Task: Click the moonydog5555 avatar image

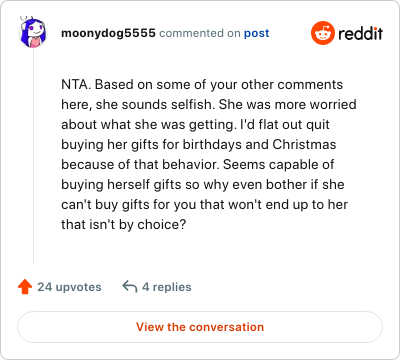Action: (x=33, y=32)
